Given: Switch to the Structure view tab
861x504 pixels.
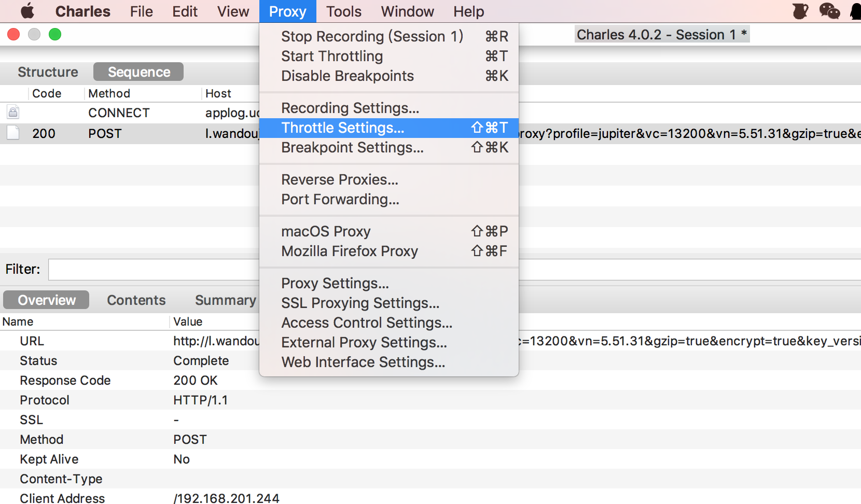Looking at the screenshot, I should click(x=48, y=72).
